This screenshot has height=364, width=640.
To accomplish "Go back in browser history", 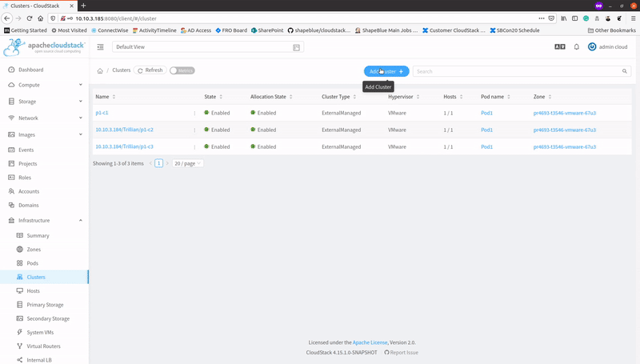I will click(x=6, y=18).
